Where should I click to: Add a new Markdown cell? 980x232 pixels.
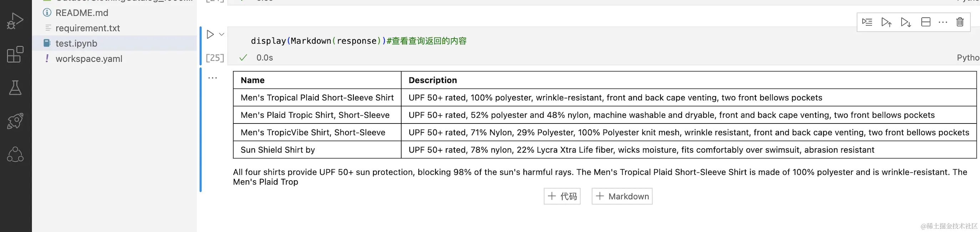point(622,196)
